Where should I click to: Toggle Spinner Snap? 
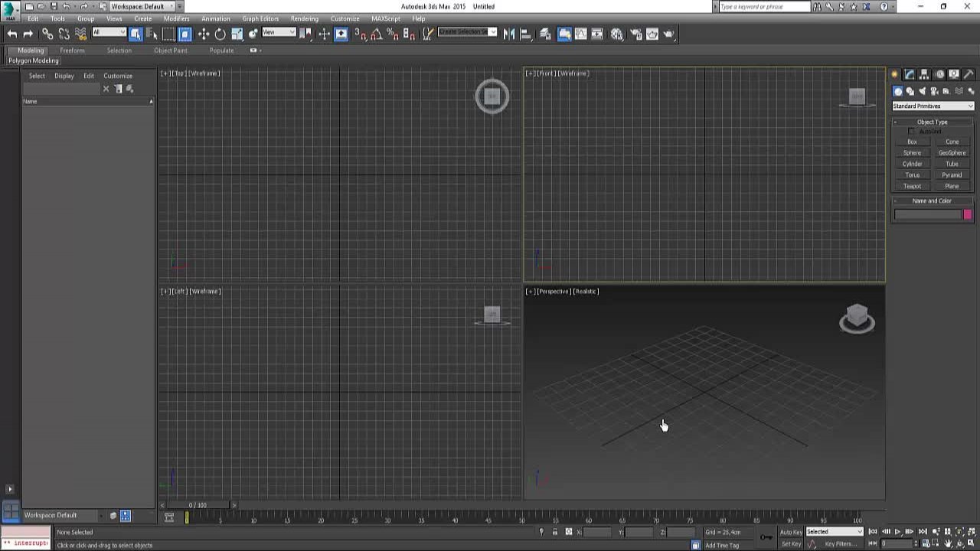click(409, 34)
